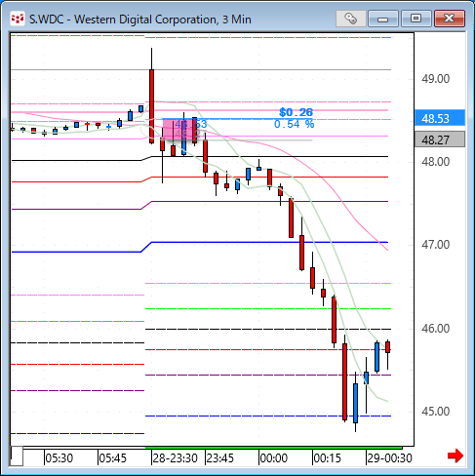This screenshot has height=476, width=475.
Task: Click the small white box at bottom-left corner
Action: click(17, 456)
